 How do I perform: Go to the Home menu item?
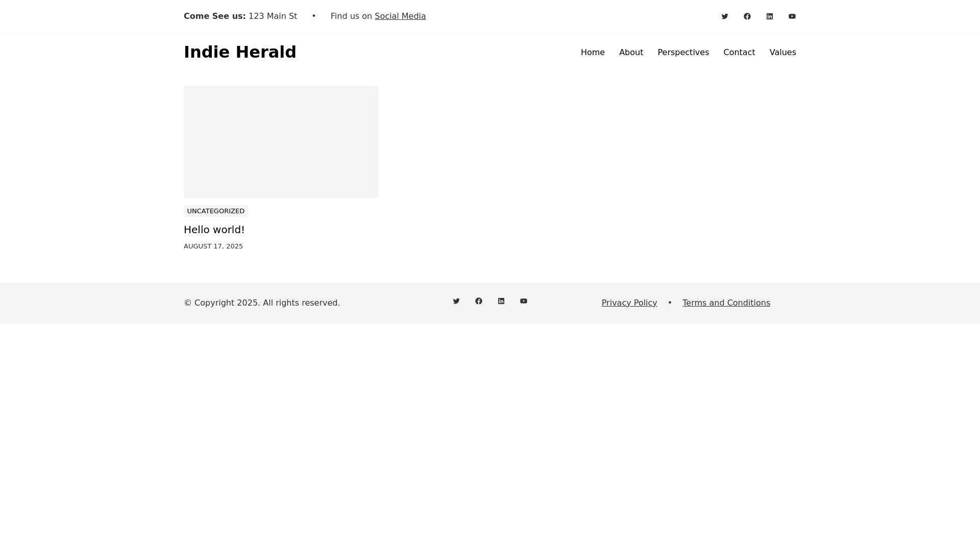click(593, 52)
